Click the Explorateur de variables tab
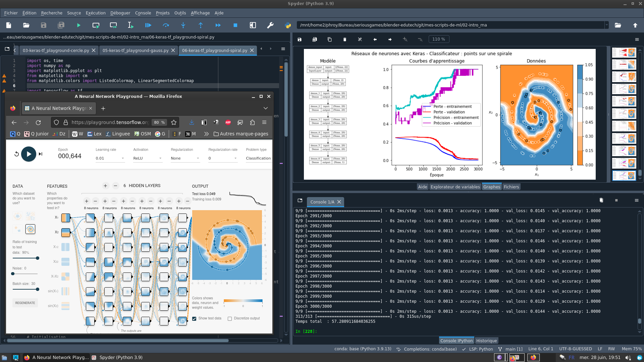Viewport: 644px width, 362px height. click(455, 186)
